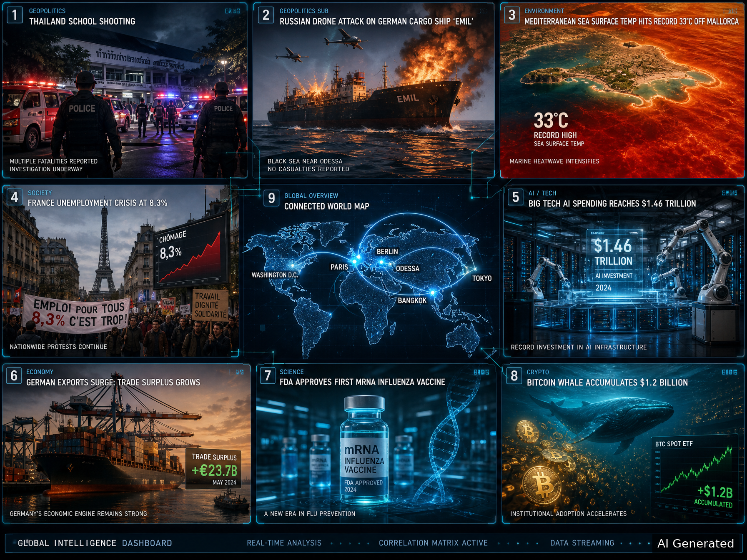Click the number 3 badge on Environment panel
Screen dimensions: 747x560
(x=512, y=15)
